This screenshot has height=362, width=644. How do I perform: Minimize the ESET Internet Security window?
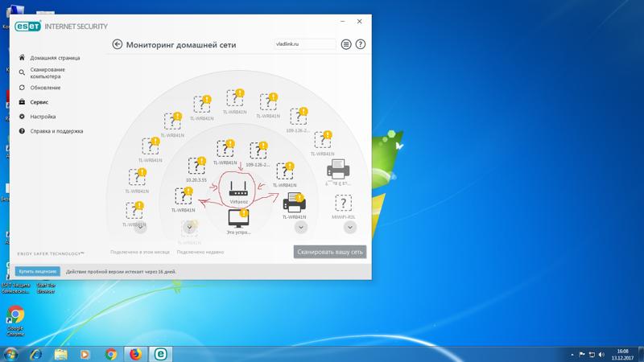click(343, 22)
